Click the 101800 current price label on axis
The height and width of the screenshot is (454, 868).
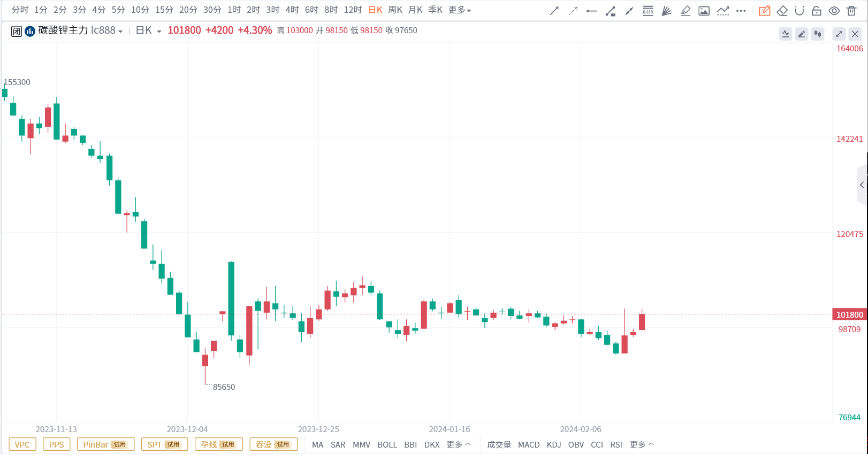850,314
